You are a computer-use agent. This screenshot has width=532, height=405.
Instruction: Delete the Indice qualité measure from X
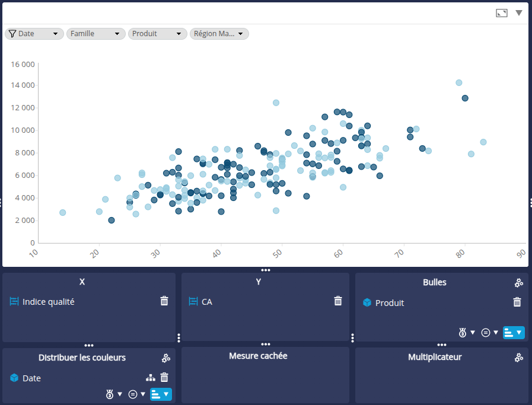point(164,301)
